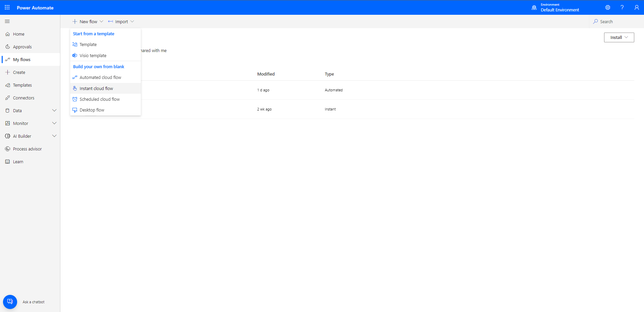Expand the Monitor section chevron

tap(54, 123)
